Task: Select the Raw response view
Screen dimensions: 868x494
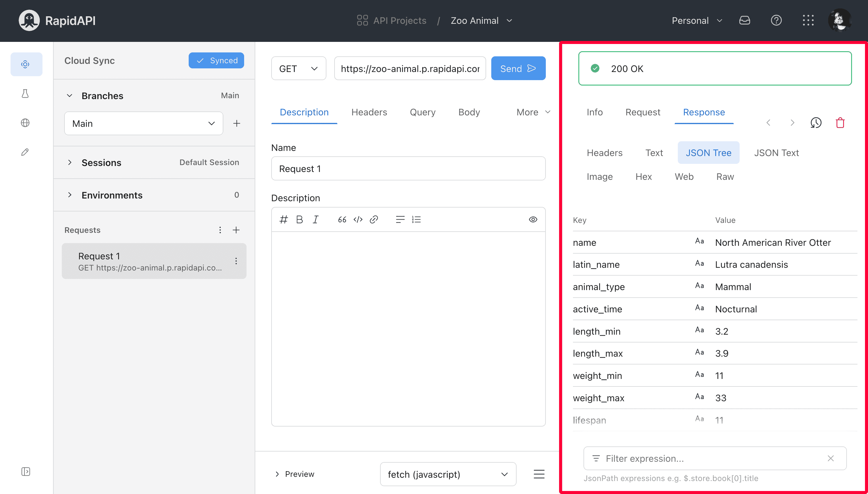Action: 725,177
